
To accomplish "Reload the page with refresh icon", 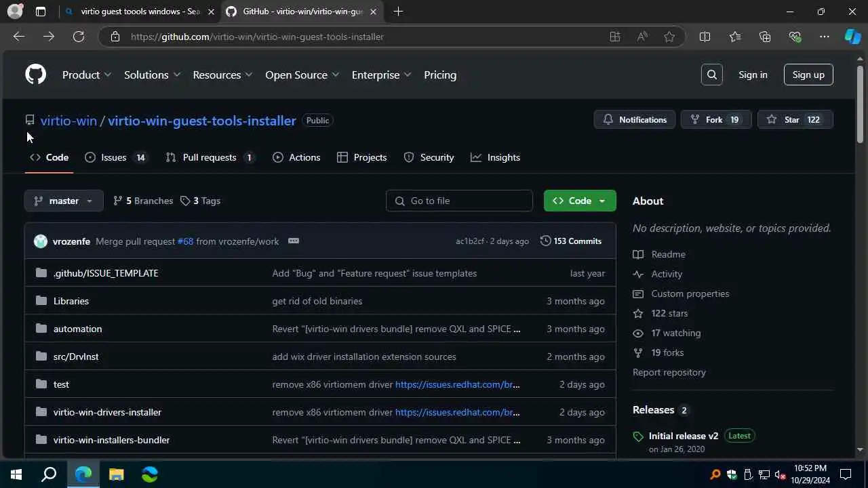I will click(x=79, y=37).
